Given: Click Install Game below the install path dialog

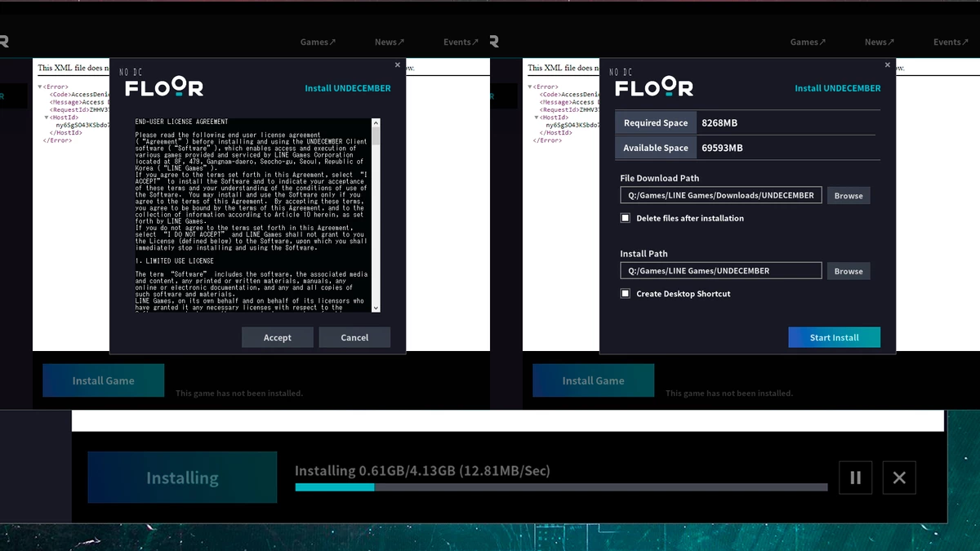Looking at the screenshot, I should tap(594, 380).
